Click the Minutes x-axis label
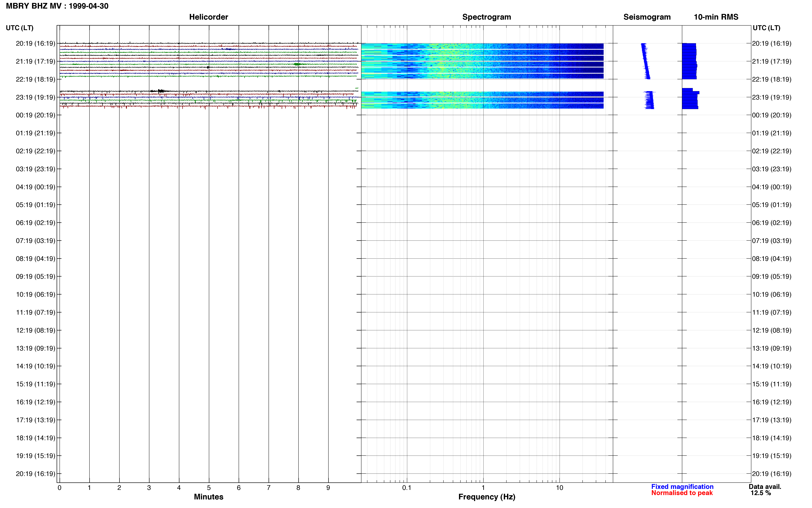 tap(209, 497)
